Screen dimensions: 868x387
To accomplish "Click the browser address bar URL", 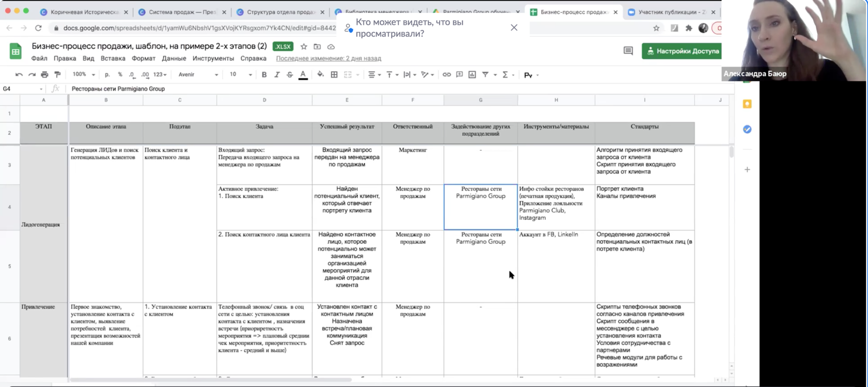I will [199, 28].
